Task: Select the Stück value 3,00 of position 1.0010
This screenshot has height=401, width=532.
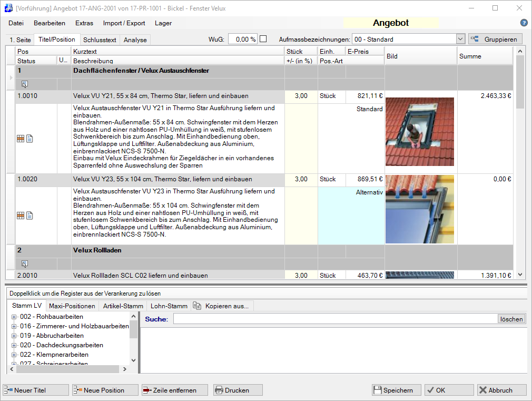Action: tap(301, 96)
